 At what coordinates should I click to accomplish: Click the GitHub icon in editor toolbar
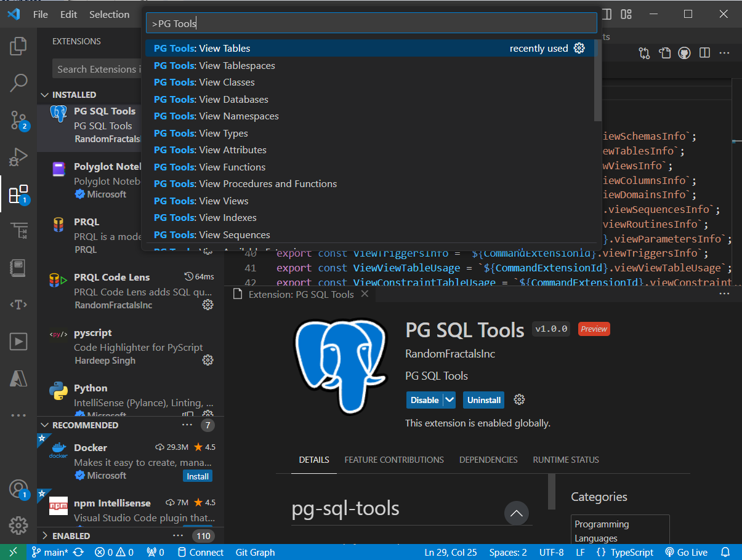pos(684,54)
